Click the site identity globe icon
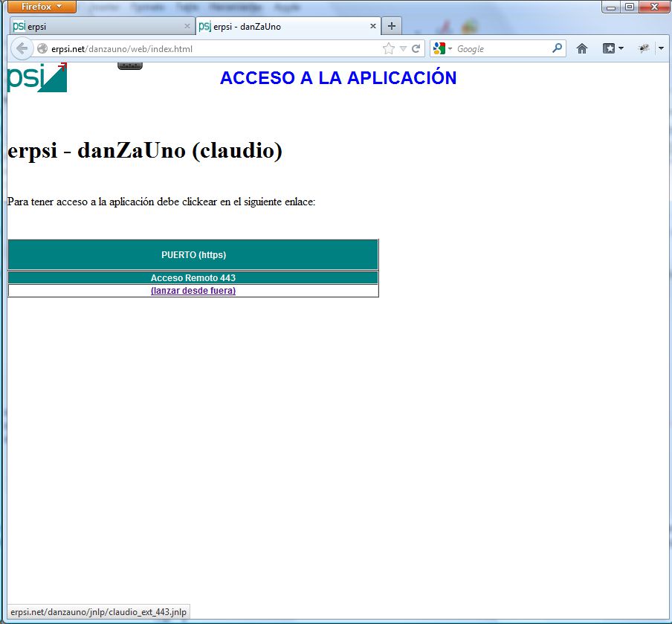Image resolution: width=672 pixels, height=624 pixels. point(42,49)
